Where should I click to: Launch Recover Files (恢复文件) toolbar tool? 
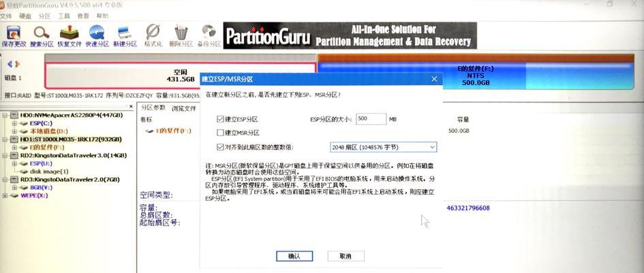(x=69, y=36)
